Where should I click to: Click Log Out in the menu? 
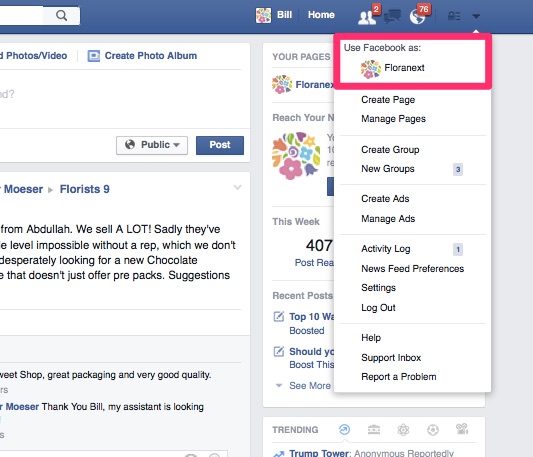378,308
